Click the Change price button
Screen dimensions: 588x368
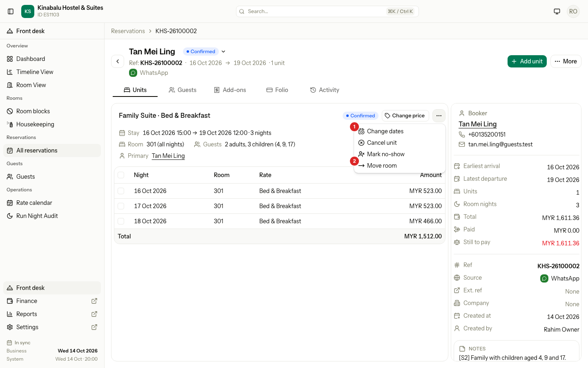click(x=405, y=116)
